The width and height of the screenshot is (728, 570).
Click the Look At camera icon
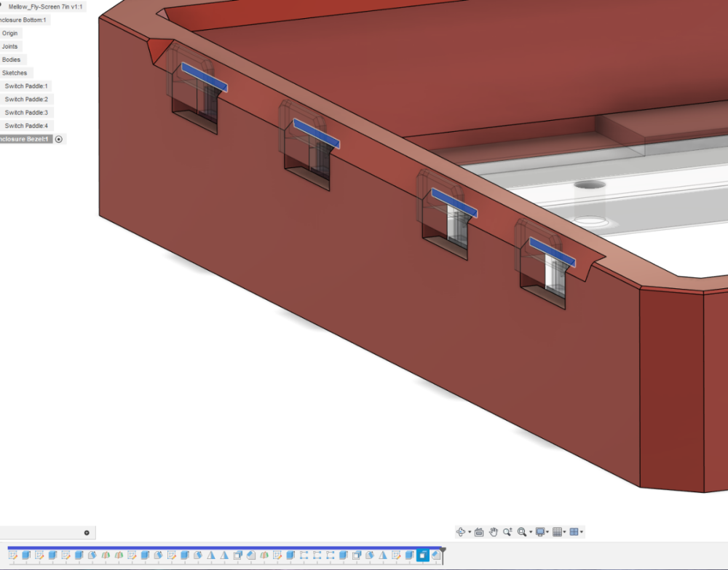(479, 532)
